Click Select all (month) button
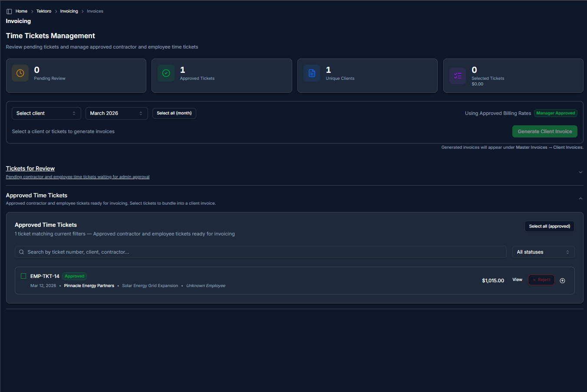Image resolution: width=587 pixels, height=392 pixels. click(174, 113)
